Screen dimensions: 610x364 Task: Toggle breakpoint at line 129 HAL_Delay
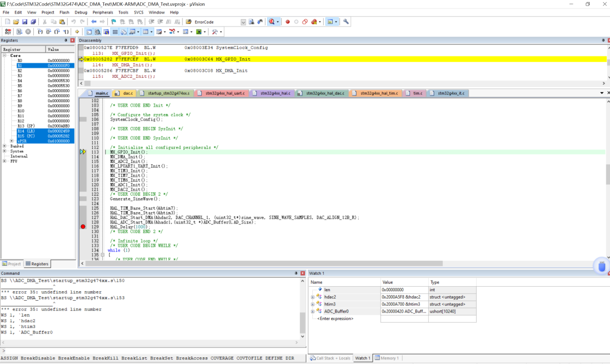pos(83,227)
